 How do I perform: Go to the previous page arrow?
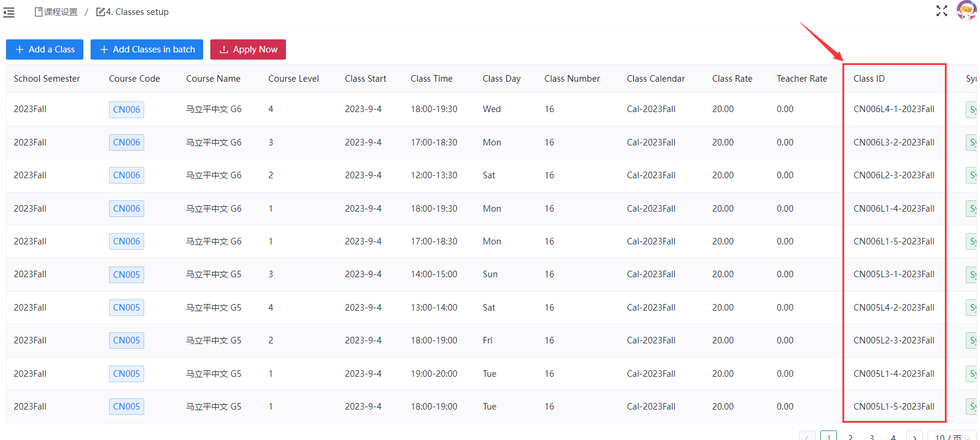pos(807,436)
